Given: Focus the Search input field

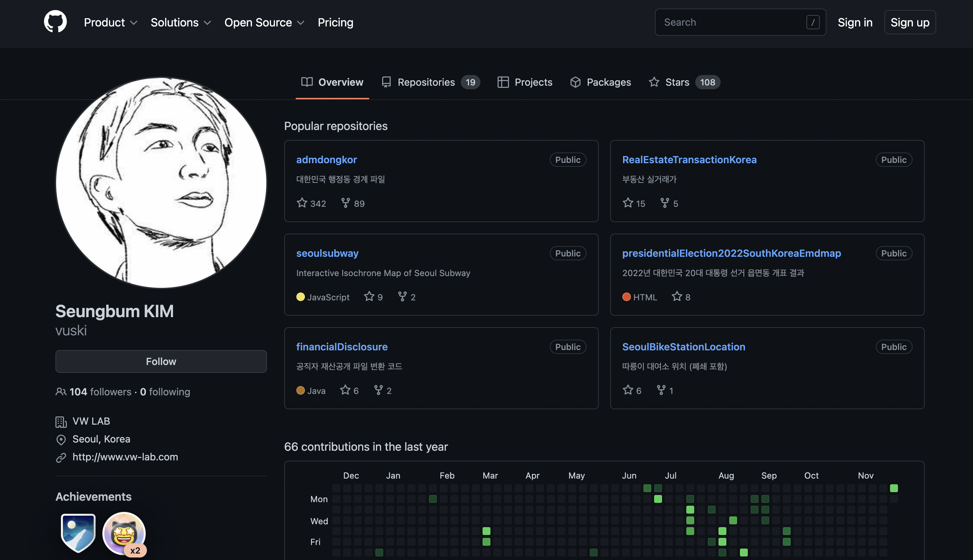Looking at the screenshot, I should 740,22.
